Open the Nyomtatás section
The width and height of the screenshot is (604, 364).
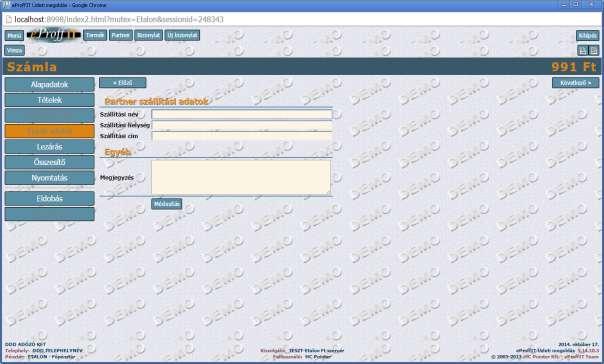coord(49,178)
